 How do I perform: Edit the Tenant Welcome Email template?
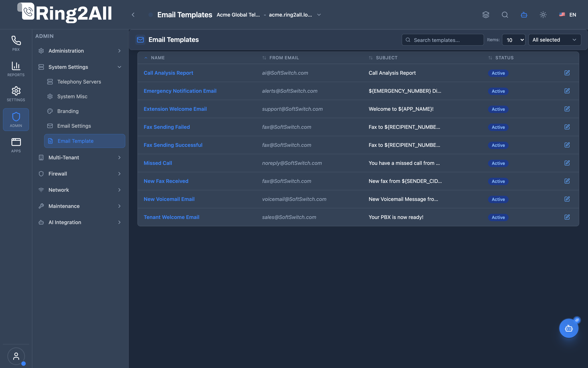tap(567, 217)
